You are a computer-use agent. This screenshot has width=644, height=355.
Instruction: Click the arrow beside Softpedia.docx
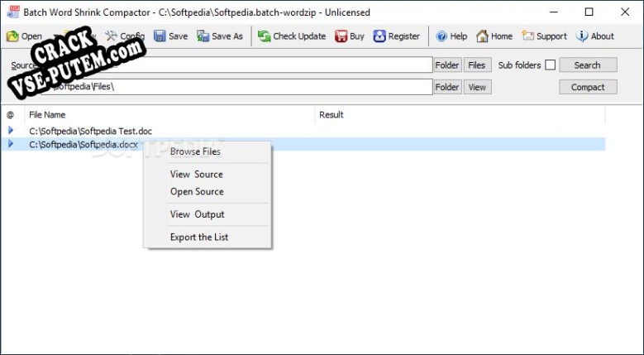(x=11, y=144)
